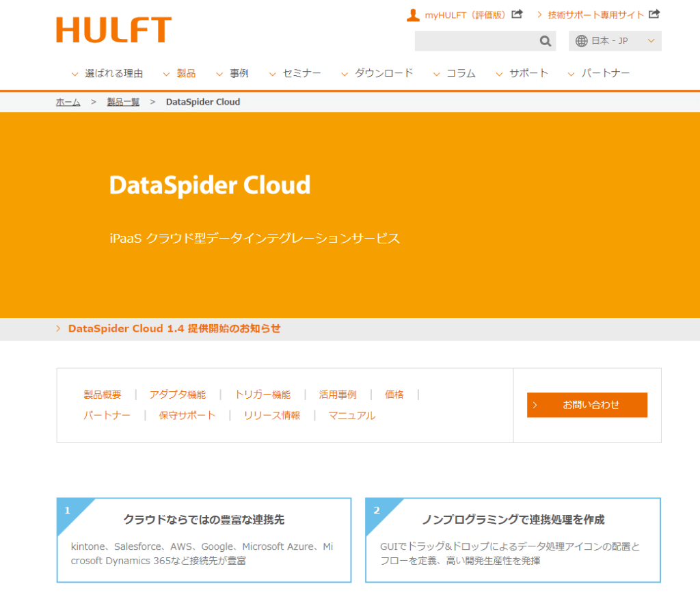
Task: Open the 活用事例 section link
Action: (x=338, y=395)
